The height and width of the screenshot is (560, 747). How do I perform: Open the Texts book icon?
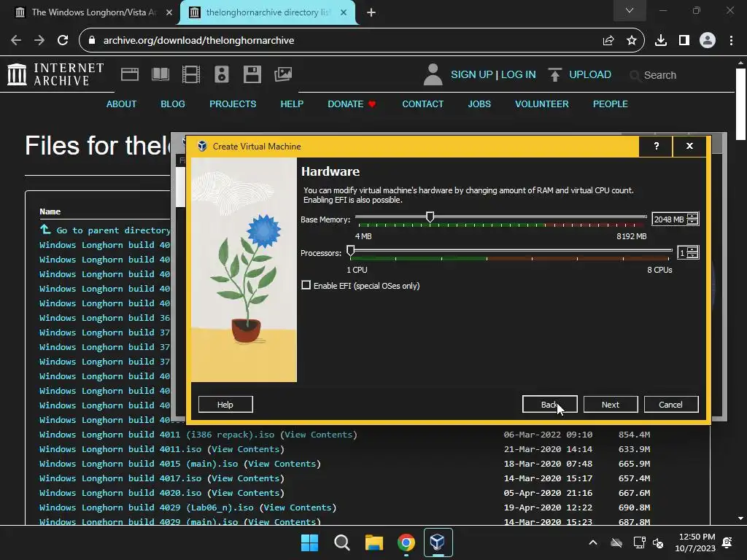[160, 74]
